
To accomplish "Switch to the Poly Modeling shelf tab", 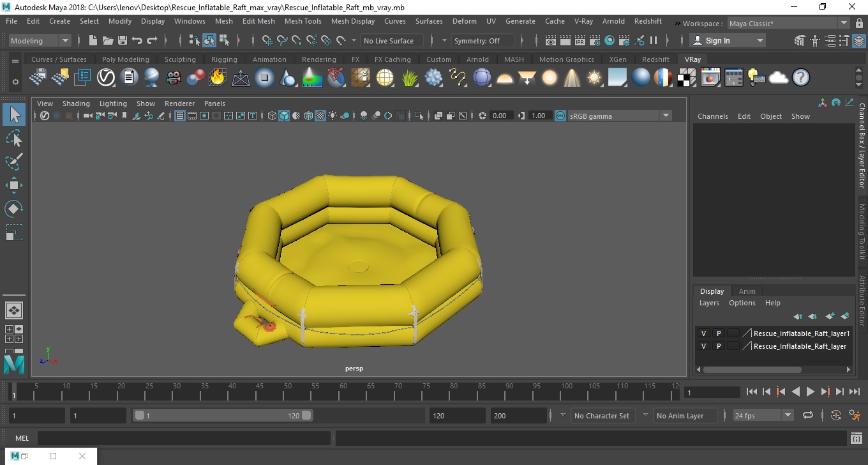I will click(x=125, y=59).
